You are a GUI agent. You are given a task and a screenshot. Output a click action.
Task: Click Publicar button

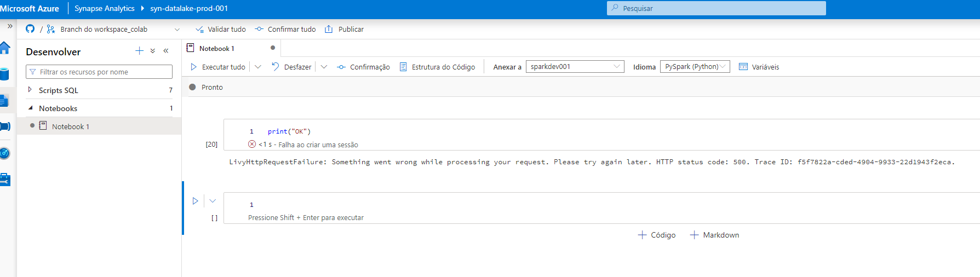tap(344, 29)
